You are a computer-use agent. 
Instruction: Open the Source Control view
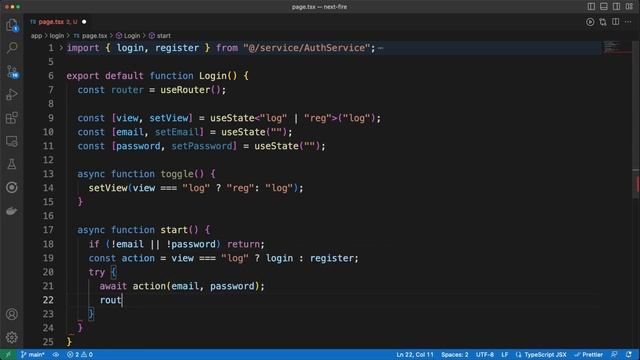click(x=12, y=72)
